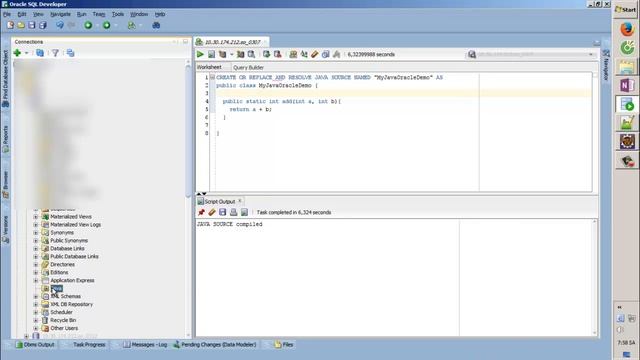Open the Messages - Log tab
This screenshot has width=640, height=360.
pos(145,344)
